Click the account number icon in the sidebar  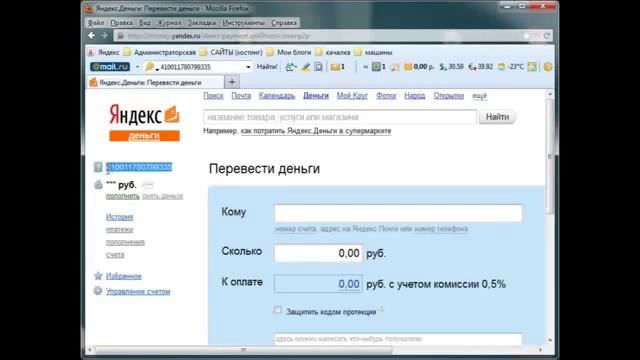click(98, 167)
